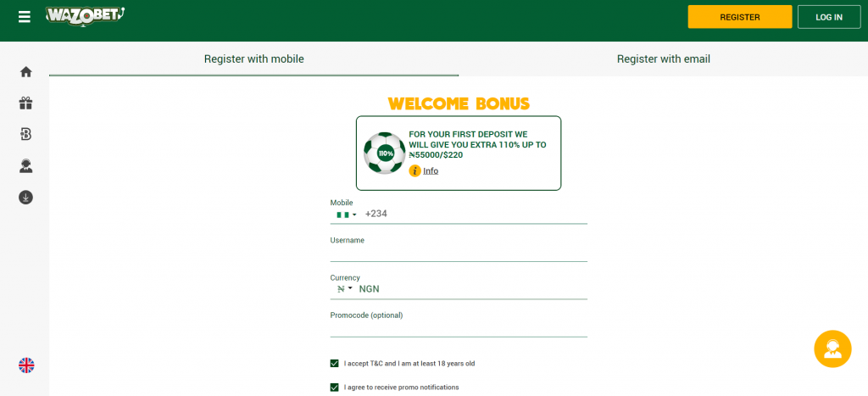Change language with UK flag icon
The image size is (868, 396).
click(x=26, y=365)
